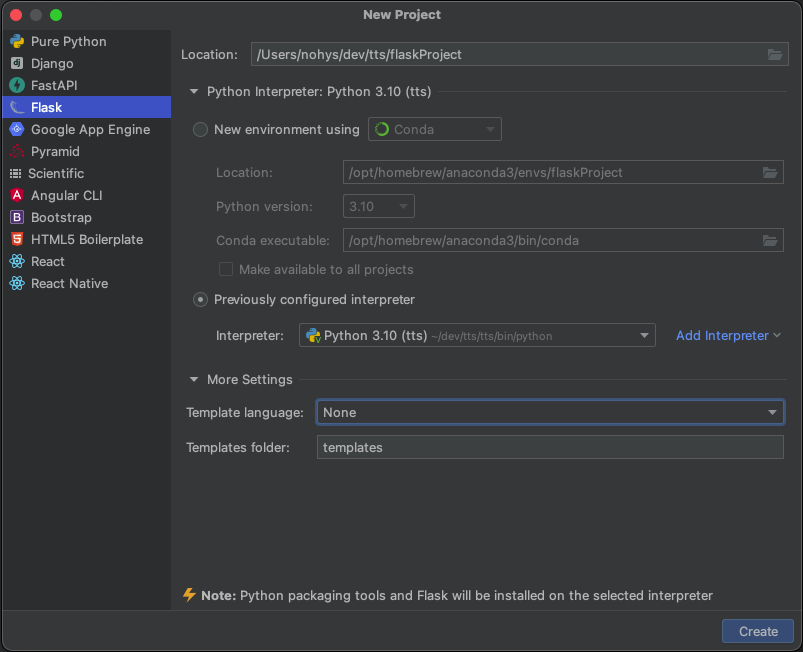Click the HTML5 Boilerplate shield icon
This screenshot has width=803, height=652.
click(x=17, y=239)
